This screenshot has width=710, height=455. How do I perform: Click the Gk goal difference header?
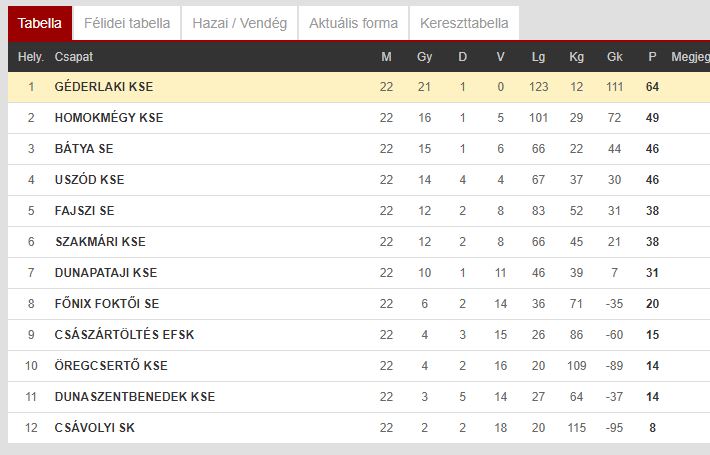click(x=614, y=57)
